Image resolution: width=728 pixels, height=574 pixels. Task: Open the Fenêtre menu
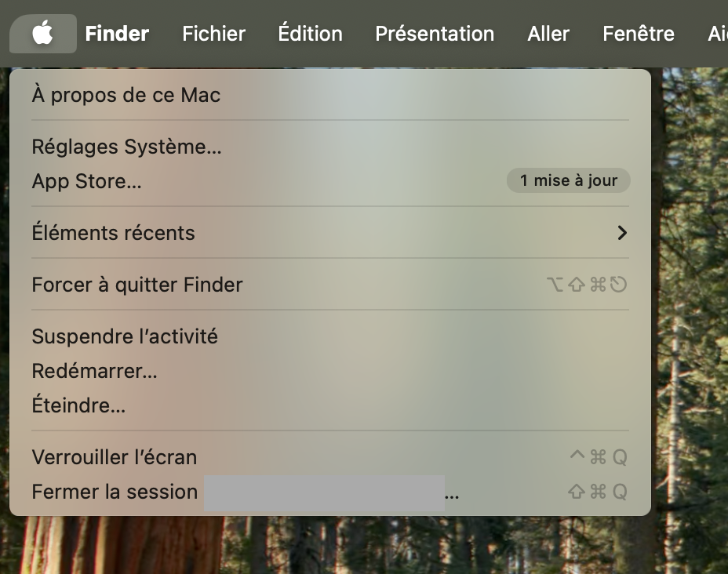pyautogui.click(x=638, y=33)
